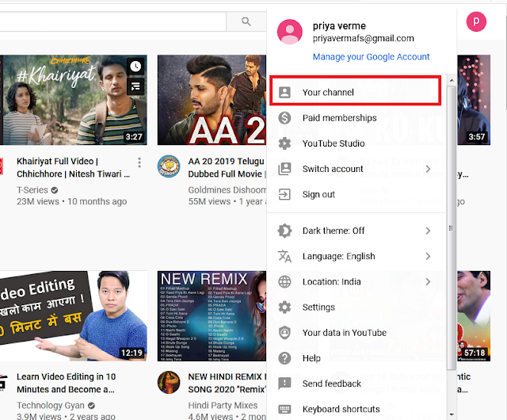Open T-Series channel name link
This screenshot has width=507, height=420.
click(x=32, y=190)
